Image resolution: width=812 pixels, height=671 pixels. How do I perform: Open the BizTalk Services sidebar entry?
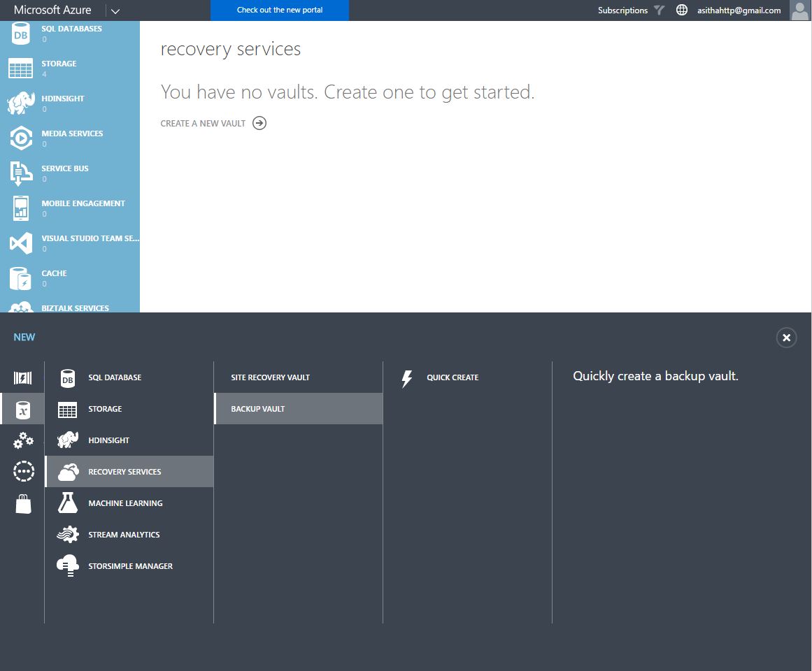coord(70,307)
